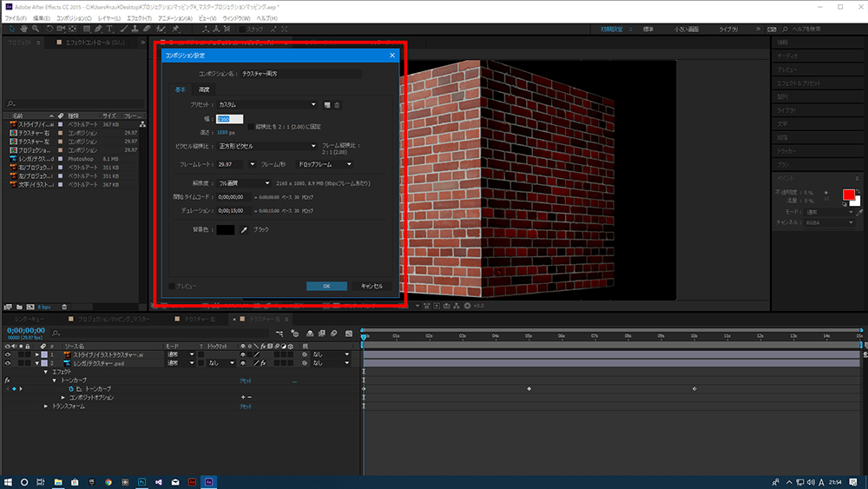Toggle visibility of the レンガ/テクスチャー.psd layer
868x489 pixels.
pos(8,363)
